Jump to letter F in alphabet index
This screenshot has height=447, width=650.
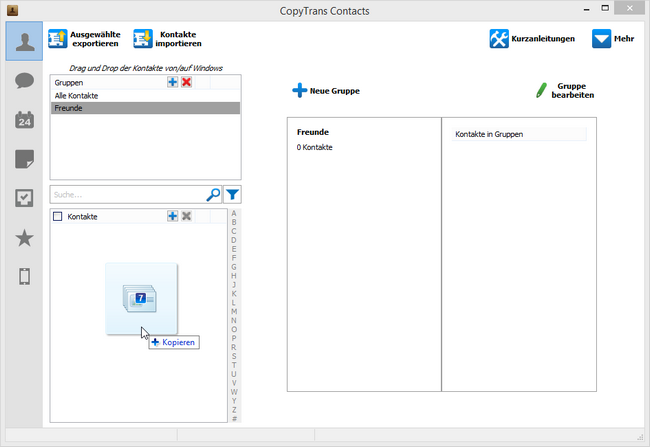234,258
